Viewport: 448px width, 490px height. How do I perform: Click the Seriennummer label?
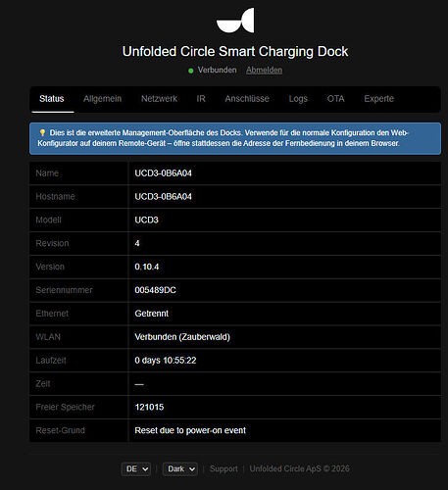64,290
